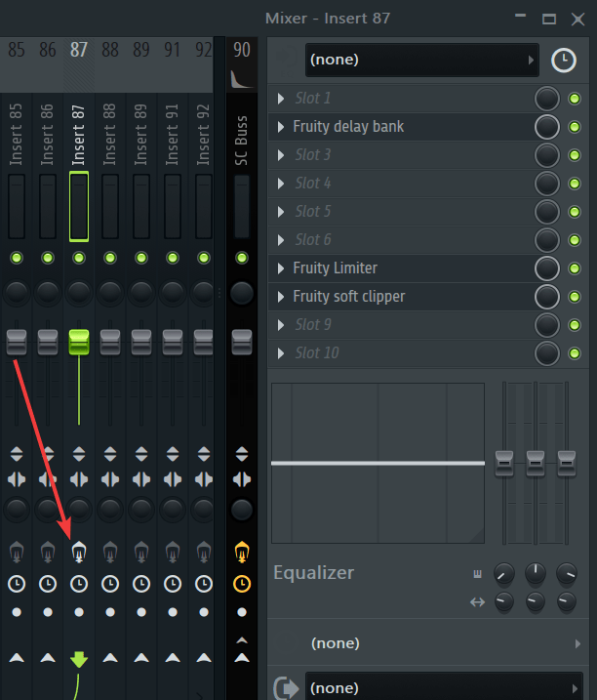Viewport: 597px width, 700px height.
Task: Click green send arrow on Insert 87
Action: click(x=79, y=659)
